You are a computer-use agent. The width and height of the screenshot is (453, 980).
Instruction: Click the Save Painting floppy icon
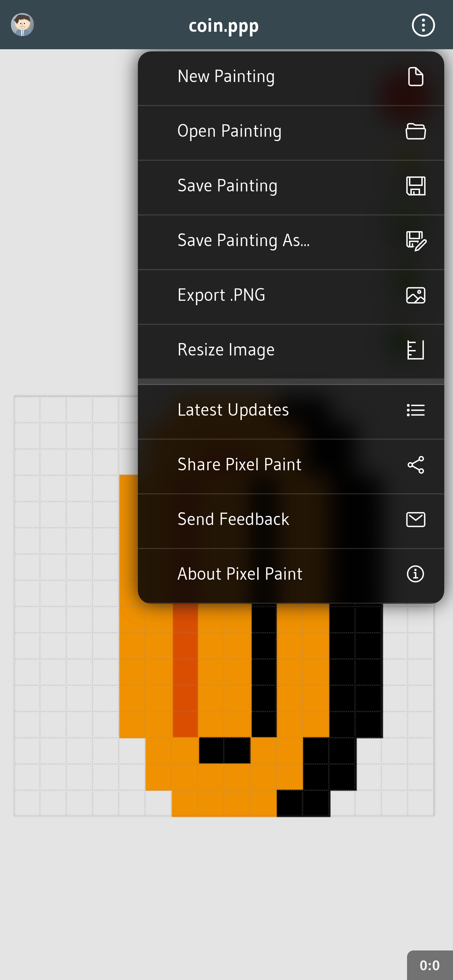[x=415, y=186]
